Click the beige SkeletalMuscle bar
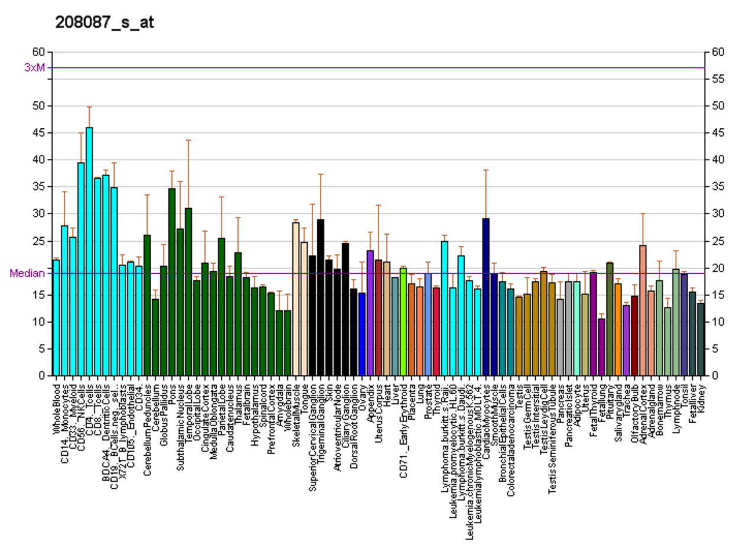The height and width of the screenshot is (548, 756). click(296, 299)
